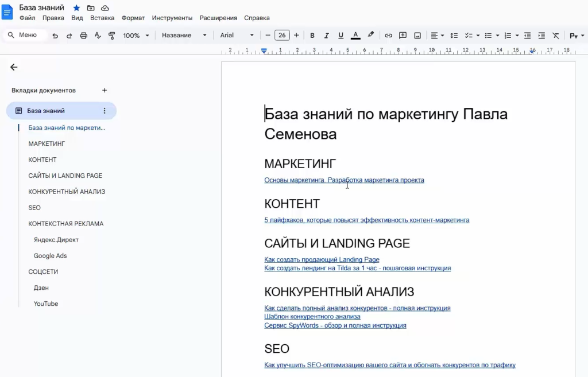Screen dimensions: 588x377
Task: Run spelling and grammar check icon
Action: click(x=98, y=36)
